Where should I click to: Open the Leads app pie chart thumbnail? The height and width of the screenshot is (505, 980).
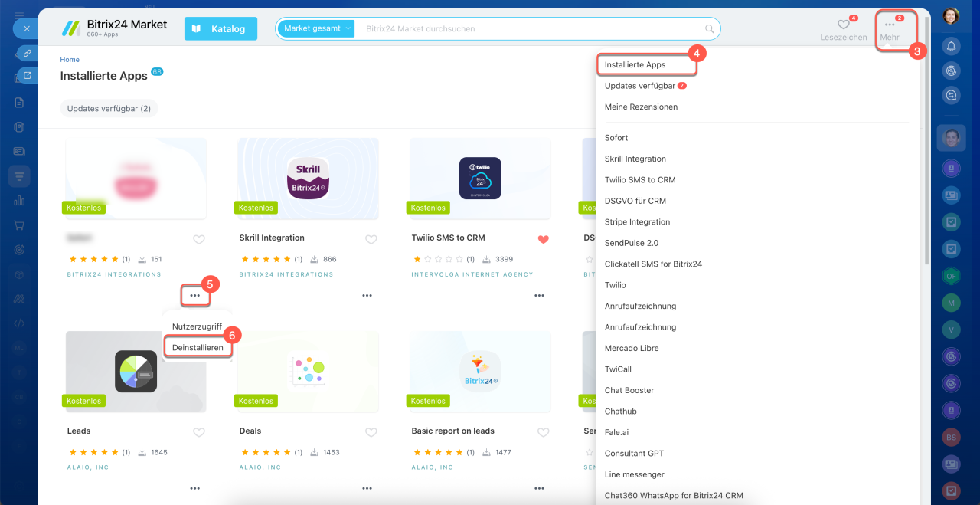(136, 371)
